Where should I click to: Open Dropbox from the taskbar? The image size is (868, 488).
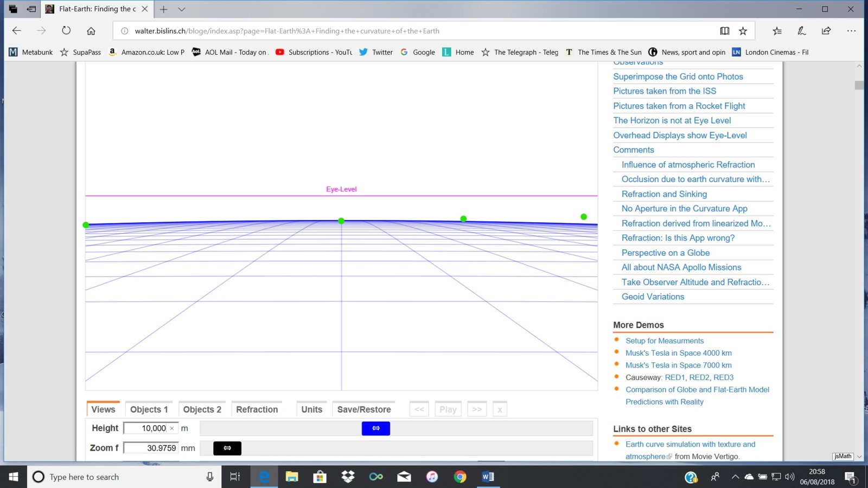point(348,477)
